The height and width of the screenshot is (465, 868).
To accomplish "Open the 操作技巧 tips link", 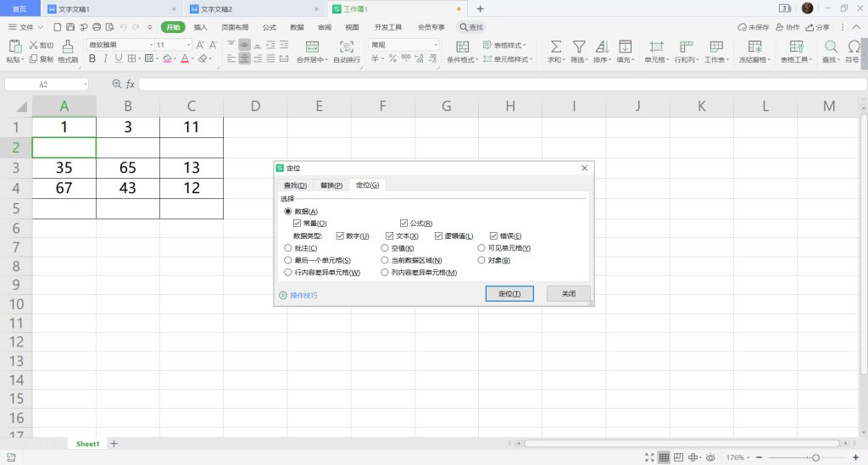I will pos(303,296).
